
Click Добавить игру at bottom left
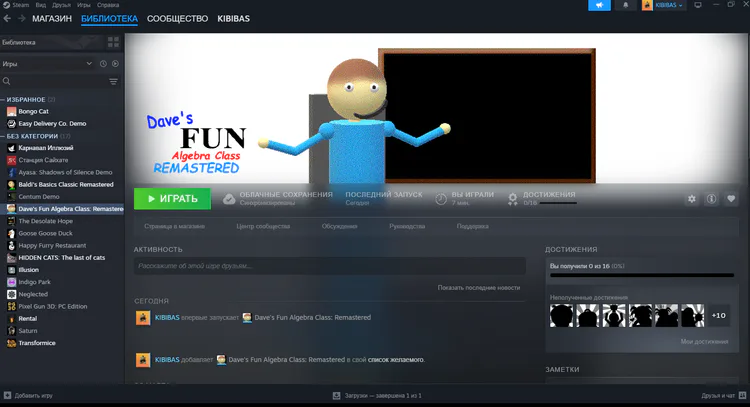click(x=29, y=396)
